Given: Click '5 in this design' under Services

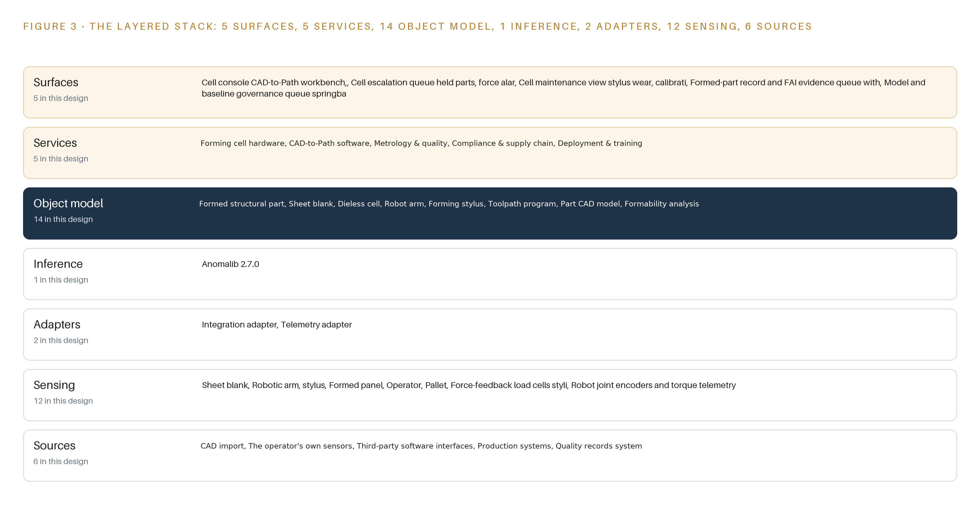Looking at the screenshot, I should point(61,159).
